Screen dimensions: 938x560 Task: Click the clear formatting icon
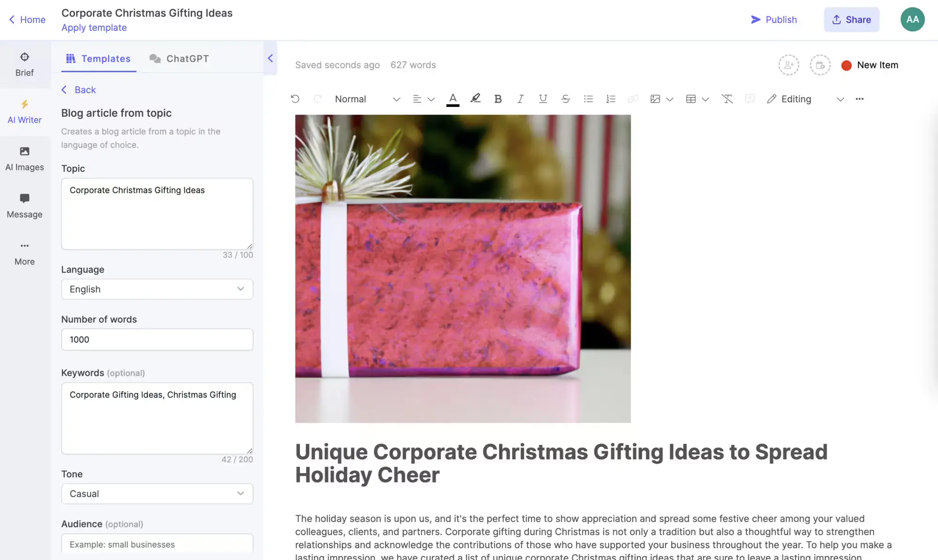[x=727, y=99]
